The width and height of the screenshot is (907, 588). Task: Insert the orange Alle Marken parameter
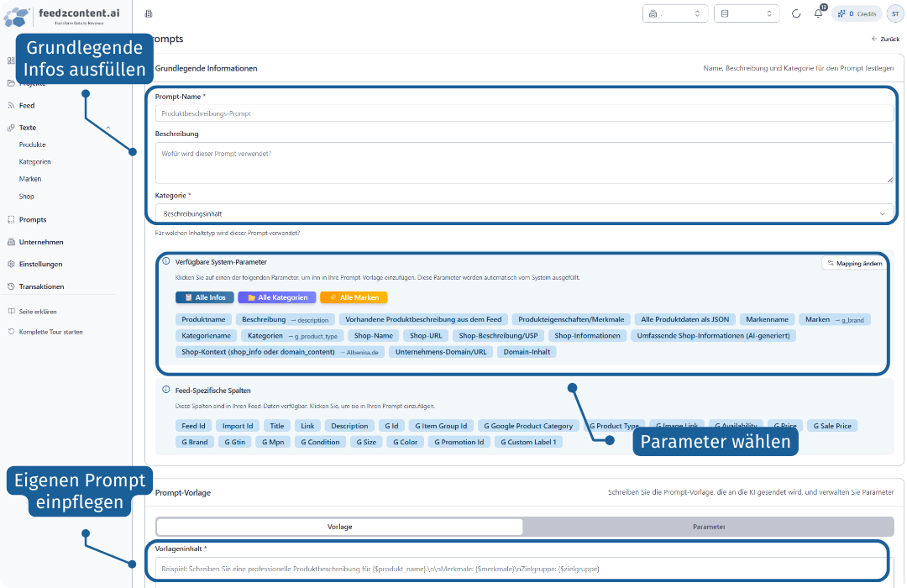(x=354, y=297)
